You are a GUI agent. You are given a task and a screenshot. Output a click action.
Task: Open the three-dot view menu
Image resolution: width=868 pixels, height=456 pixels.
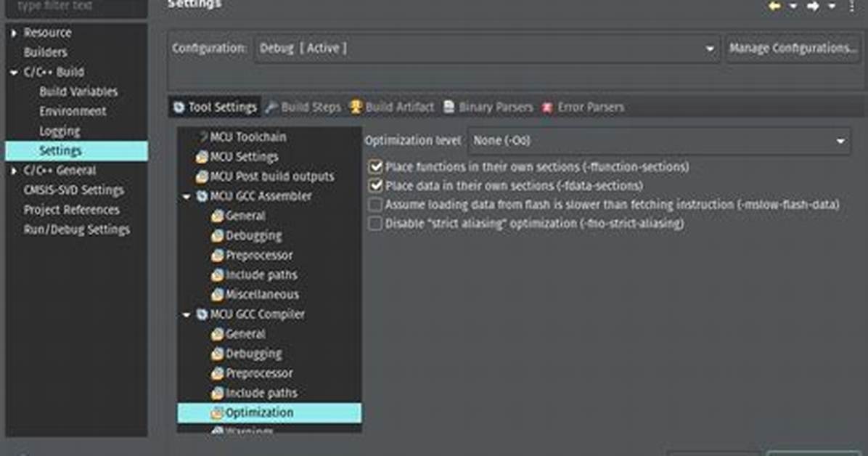pos(851,6)
